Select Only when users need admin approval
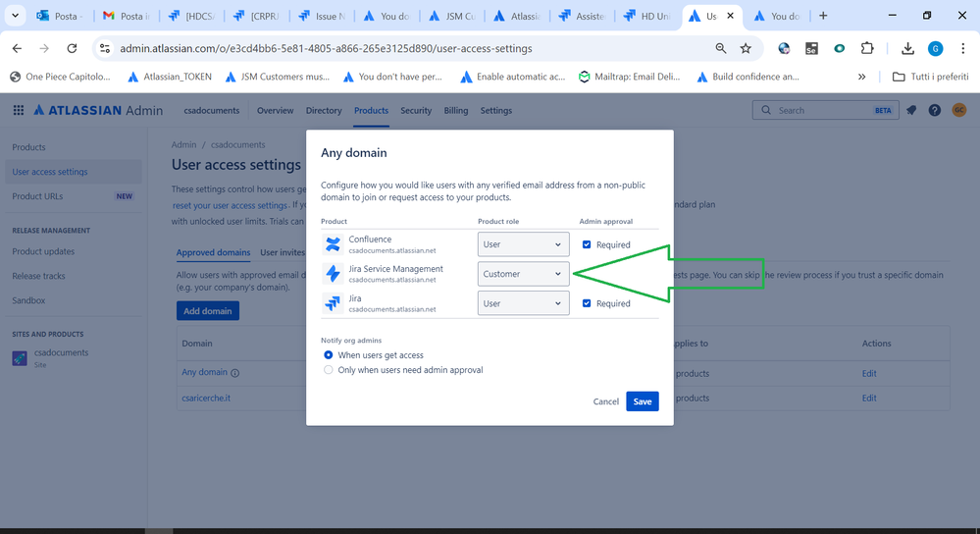This screenshot has width=980, height=534. point(328,369)
